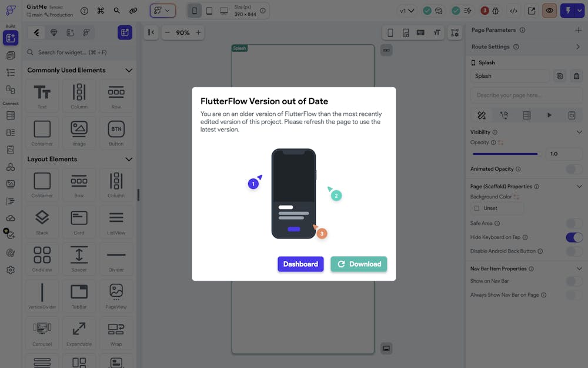588x368 pixels.
Task: Open project search magnifier icon
Action: tap(117, 11)
